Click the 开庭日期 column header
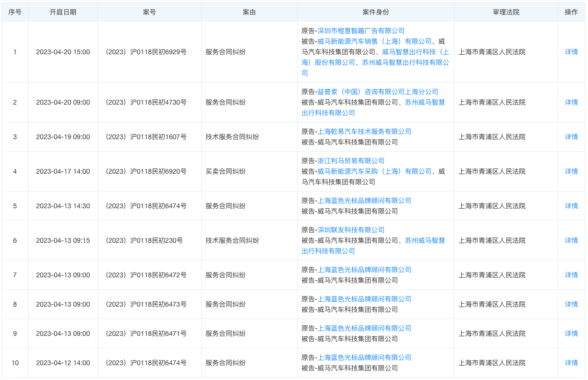588x380 pixels. [x=63, y=12]
